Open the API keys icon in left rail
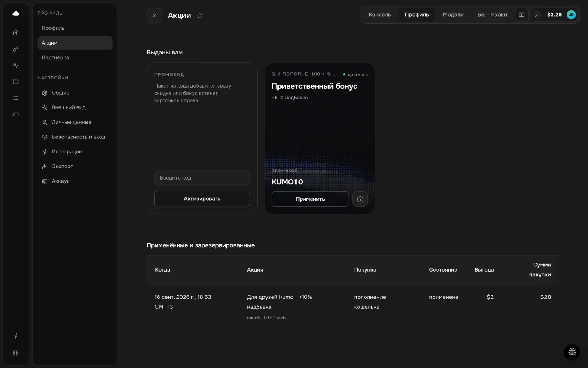588x368 pixels. click(x=16, y=49)
